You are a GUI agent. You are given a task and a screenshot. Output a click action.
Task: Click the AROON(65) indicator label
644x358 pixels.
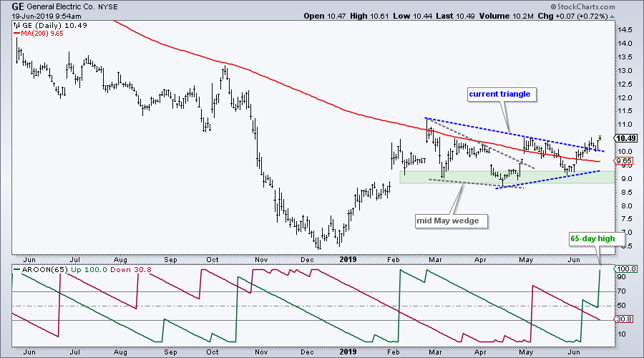(47, 270)
